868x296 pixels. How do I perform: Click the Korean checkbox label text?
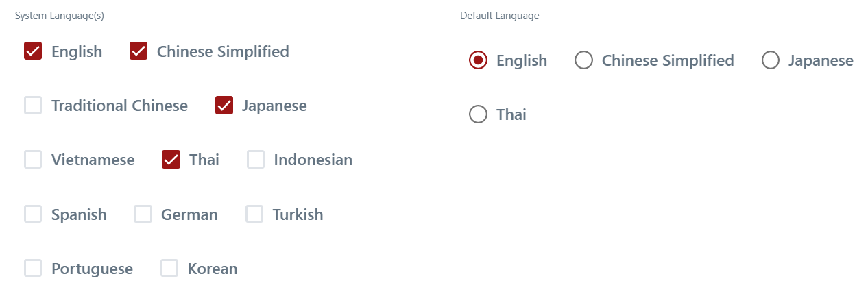pyautogui.click(x=213, y=269)
